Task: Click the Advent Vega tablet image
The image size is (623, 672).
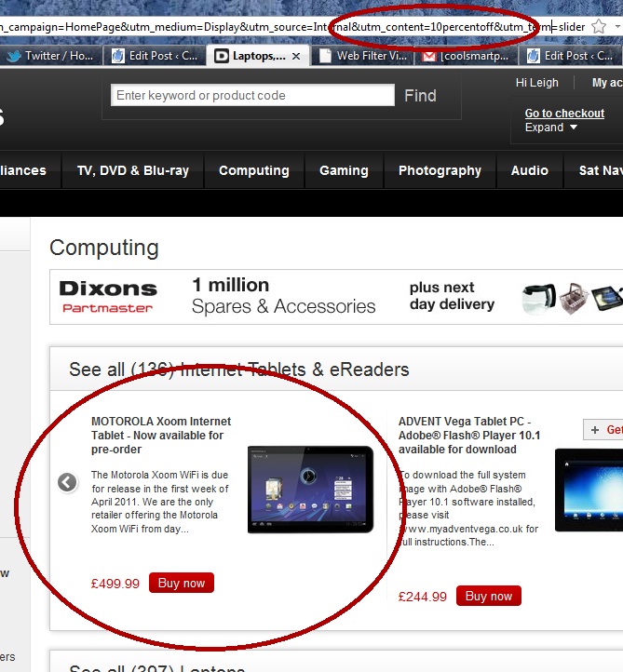Action: (589, 491)
